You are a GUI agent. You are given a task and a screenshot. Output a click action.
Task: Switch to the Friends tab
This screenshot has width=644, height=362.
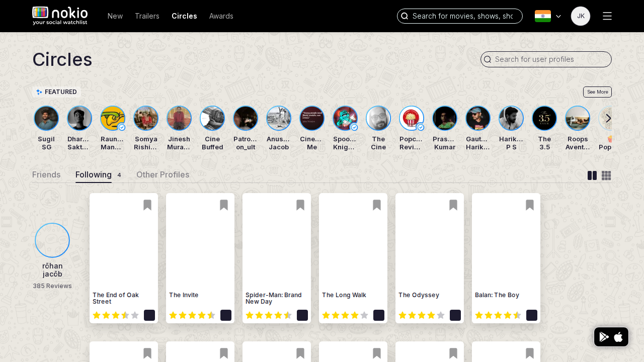coord(46,174)
